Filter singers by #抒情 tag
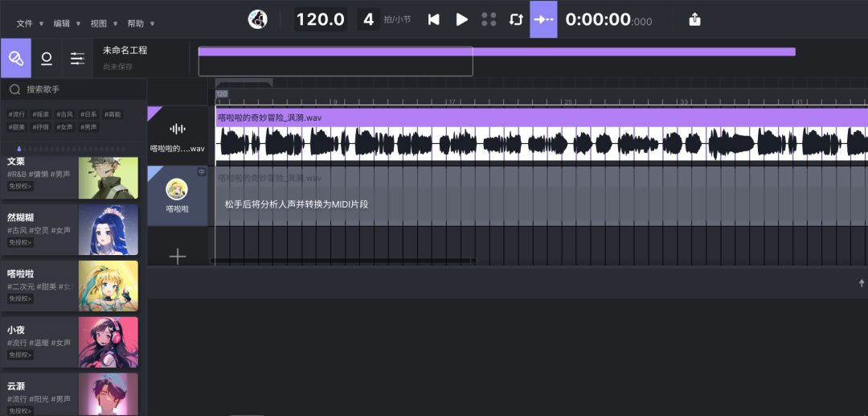 [x=40, y=127]
